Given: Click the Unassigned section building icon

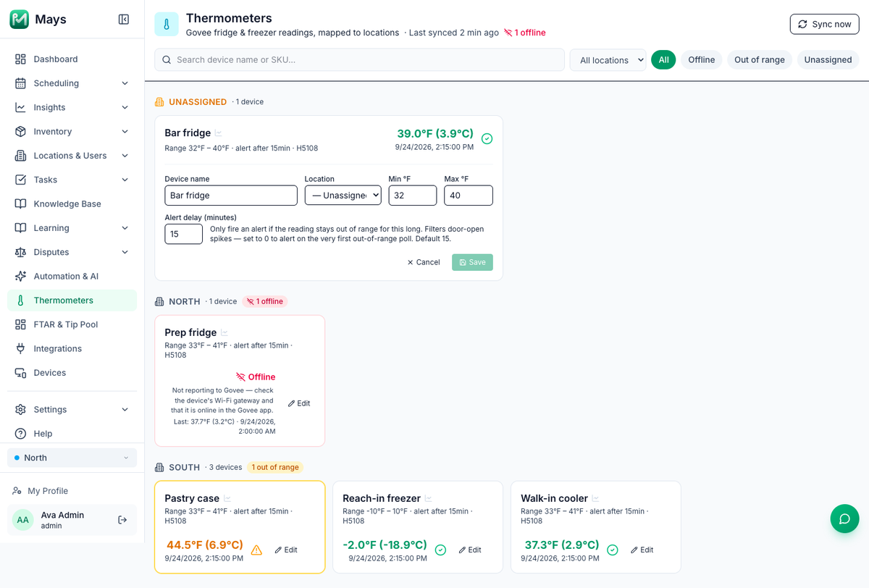Looking at the screenshot, I should click(x=159, y=102).
